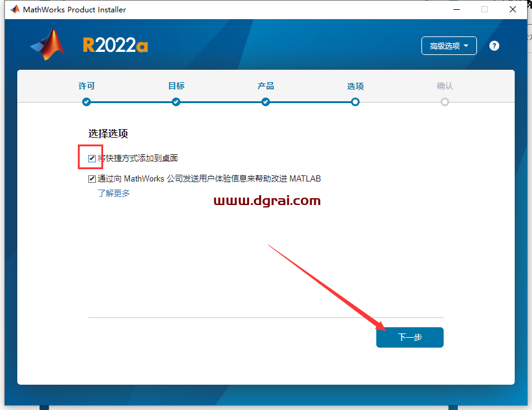
Task: Select the 选项 step label
Action: click(x=355, y=86)
